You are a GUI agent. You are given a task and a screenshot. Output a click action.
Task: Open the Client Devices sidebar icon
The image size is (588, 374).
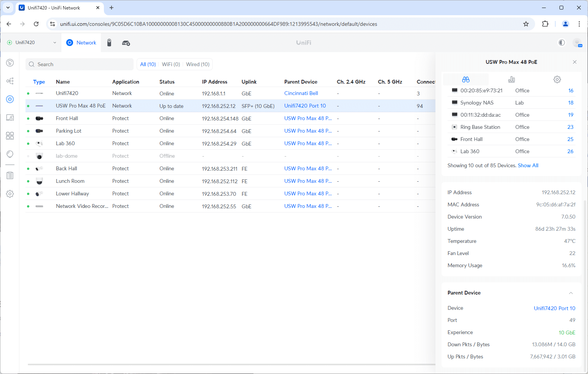click(10, 117)
